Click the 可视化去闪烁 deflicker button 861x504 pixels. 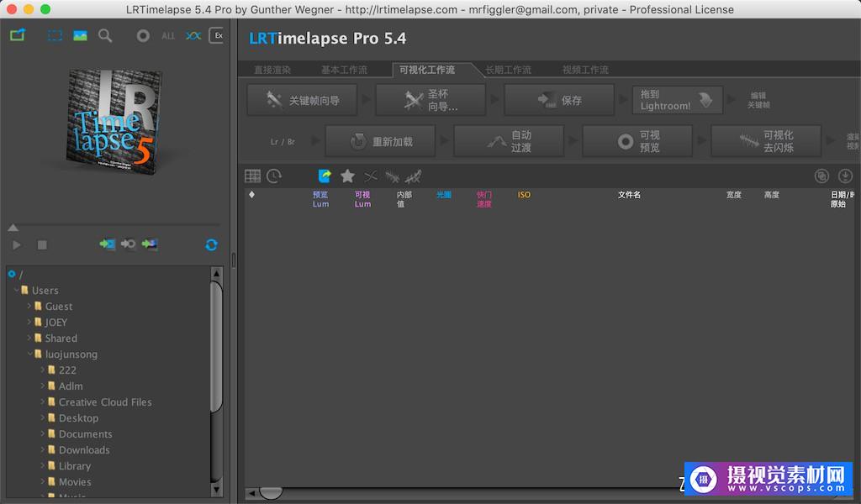coord(766,141)
